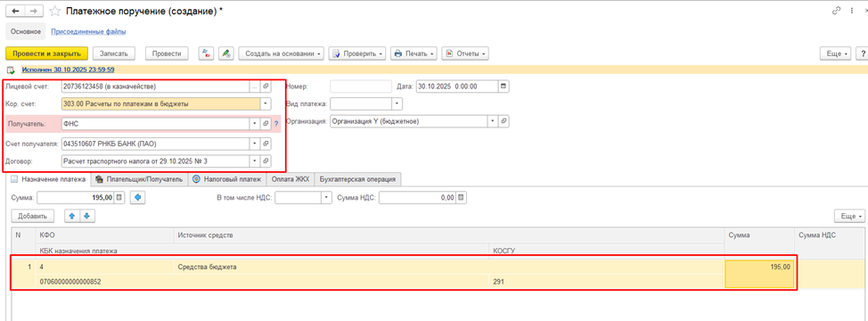Select the Основное section

pos(26,31)
